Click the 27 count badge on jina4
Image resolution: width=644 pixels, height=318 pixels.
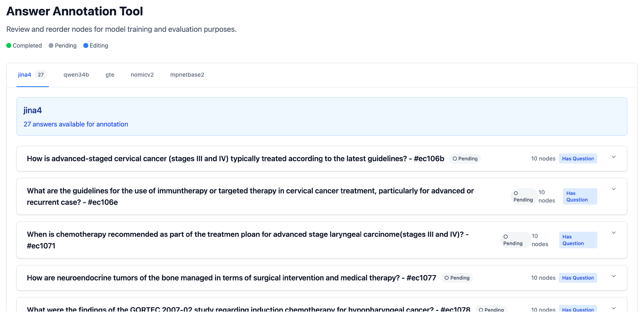(x=41, y=75)
